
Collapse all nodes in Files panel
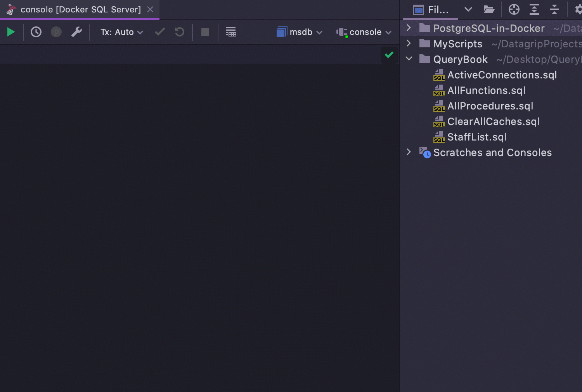tap(554, 9)
